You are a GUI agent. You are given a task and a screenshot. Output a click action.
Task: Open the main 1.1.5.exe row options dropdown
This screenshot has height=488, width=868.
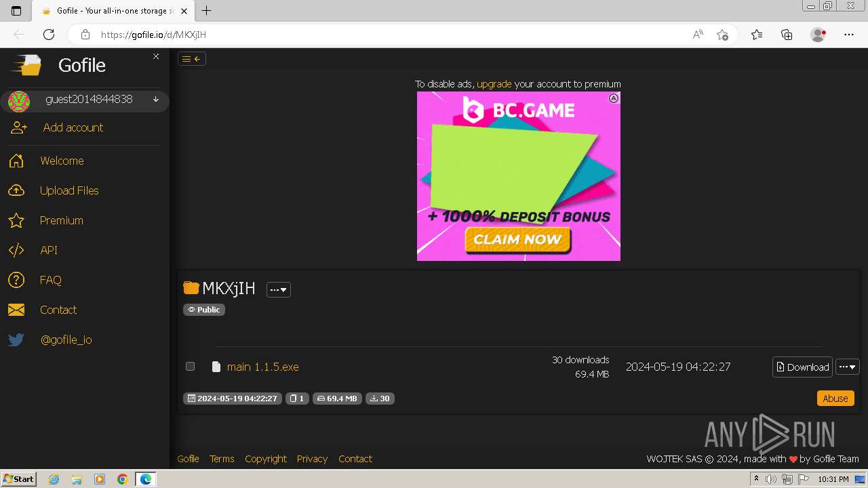point(848,367)
